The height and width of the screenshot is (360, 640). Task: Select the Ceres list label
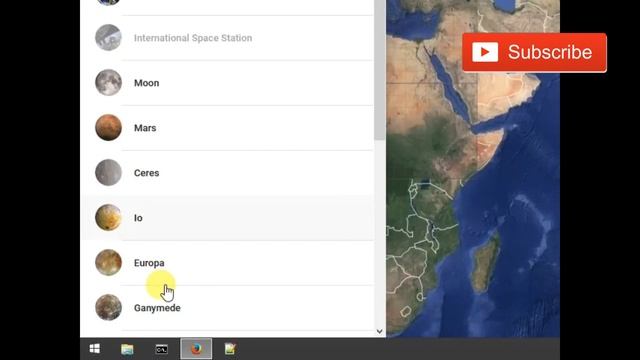[x=147, y=173]
